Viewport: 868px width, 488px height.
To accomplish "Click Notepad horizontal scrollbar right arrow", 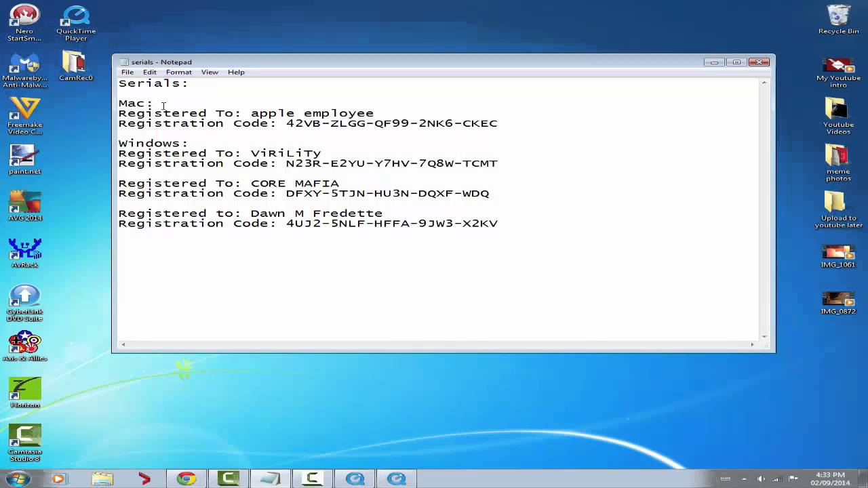I will click(x=752, y=345).
